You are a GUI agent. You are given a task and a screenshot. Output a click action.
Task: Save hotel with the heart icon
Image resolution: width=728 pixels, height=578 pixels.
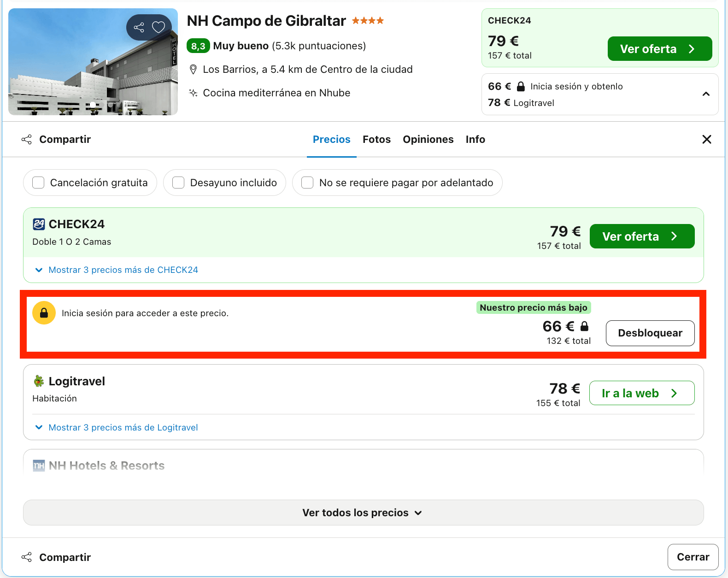coord(159,27)
